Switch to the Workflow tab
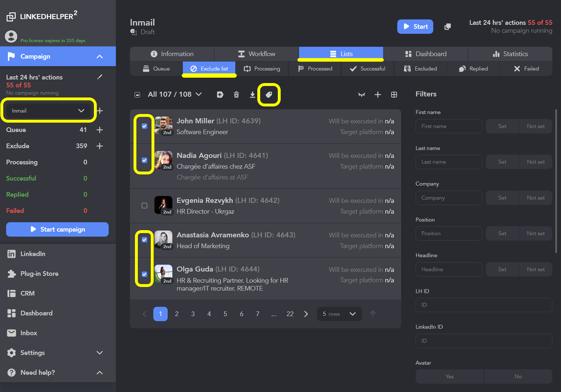Viewport: 561px width, 392px height. (257, 54)
